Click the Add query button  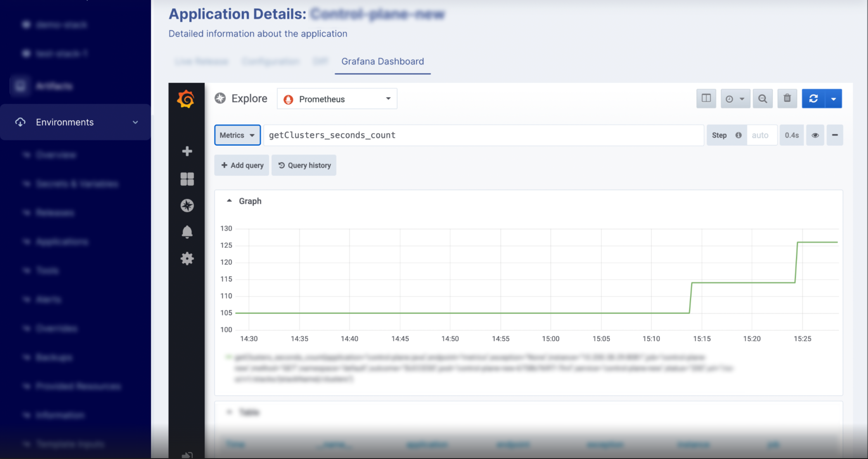pyautogui.click(x=242, y=165)
